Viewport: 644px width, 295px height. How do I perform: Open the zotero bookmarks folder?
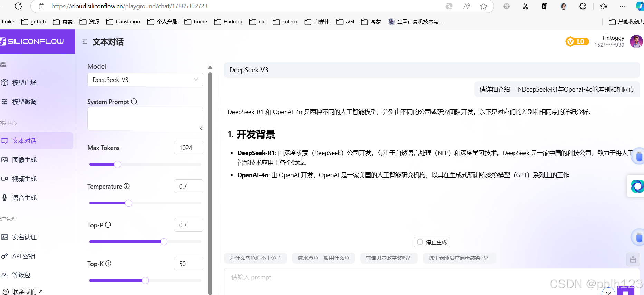pos(285,22)
